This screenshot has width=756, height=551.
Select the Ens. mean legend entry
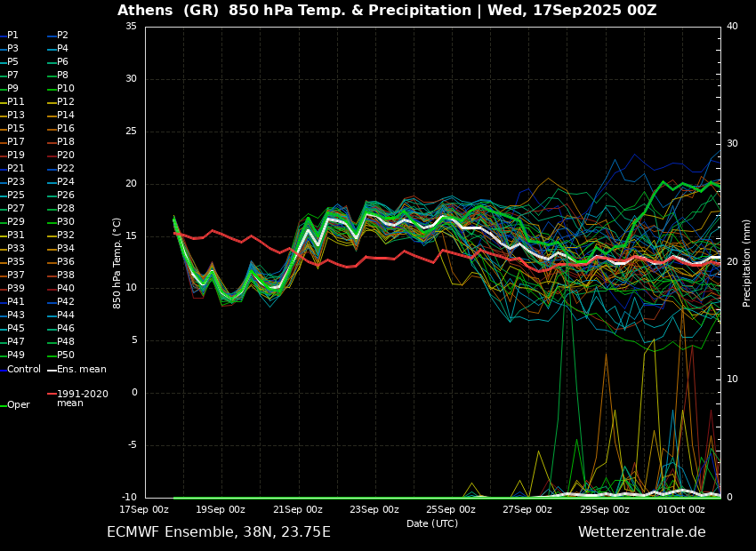pos(81,369)
